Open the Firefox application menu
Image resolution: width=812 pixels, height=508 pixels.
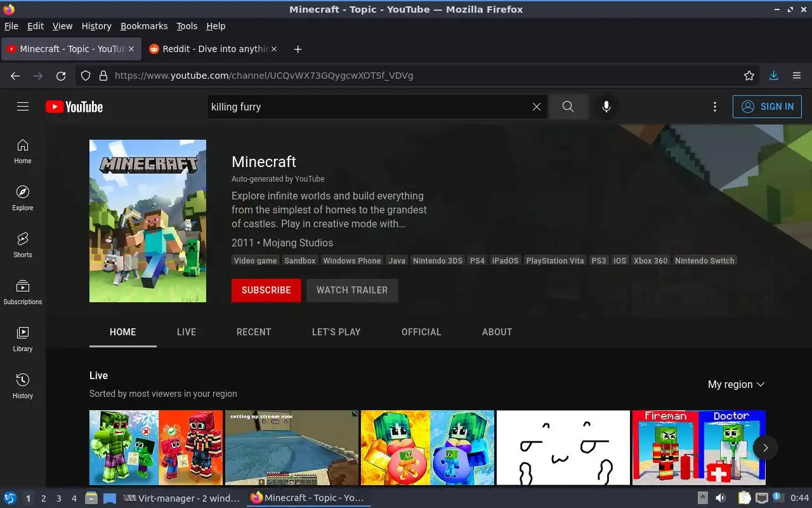797,76
